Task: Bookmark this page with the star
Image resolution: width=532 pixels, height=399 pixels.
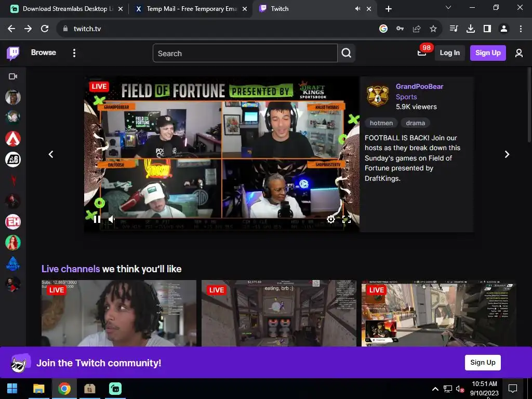Action: pos(433,29)
